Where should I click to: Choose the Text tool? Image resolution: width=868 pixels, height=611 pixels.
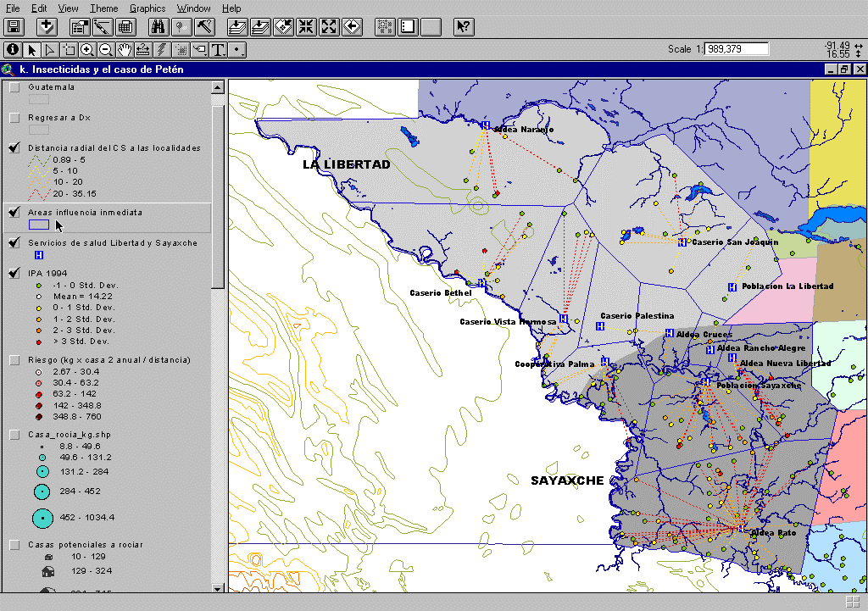[x=218, y=49]
